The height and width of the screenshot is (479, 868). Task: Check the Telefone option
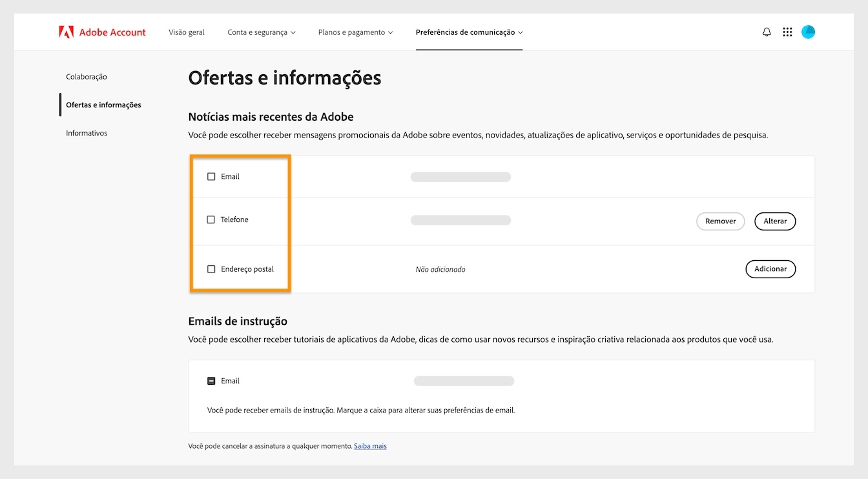211,219
